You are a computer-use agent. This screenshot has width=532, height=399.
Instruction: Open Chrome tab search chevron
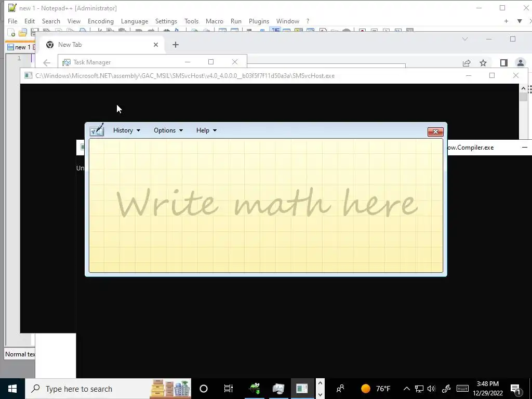(465, 39)
